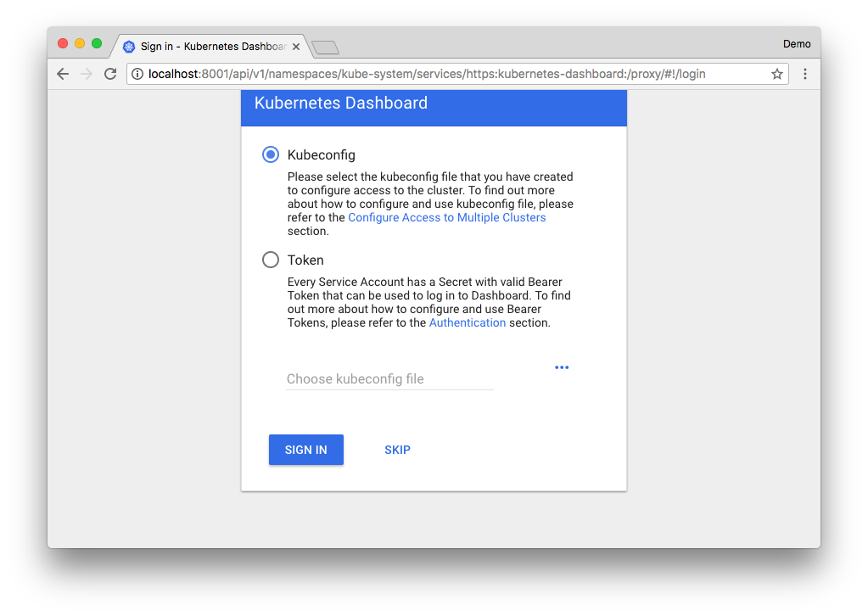The width and height of the screenshot is (868, 616).
Task: Open Chrome's three-dot menu
Action: click(x=805, y=74)
